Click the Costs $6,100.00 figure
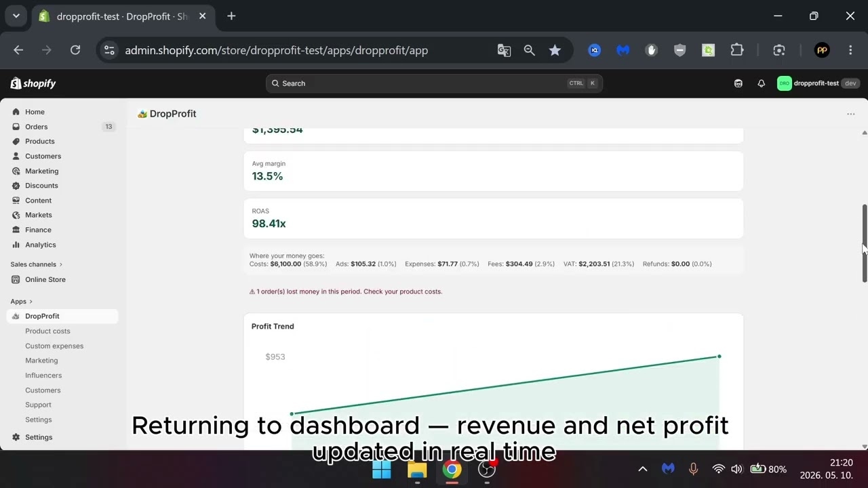Viewport: 868px width, 488px height. click(x=285, y=264)
